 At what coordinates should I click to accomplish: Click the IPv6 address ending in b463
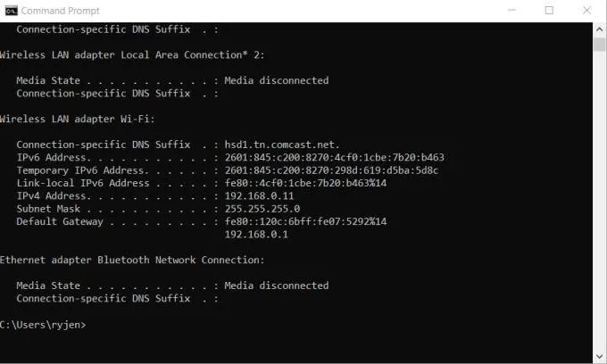(334, 158)
